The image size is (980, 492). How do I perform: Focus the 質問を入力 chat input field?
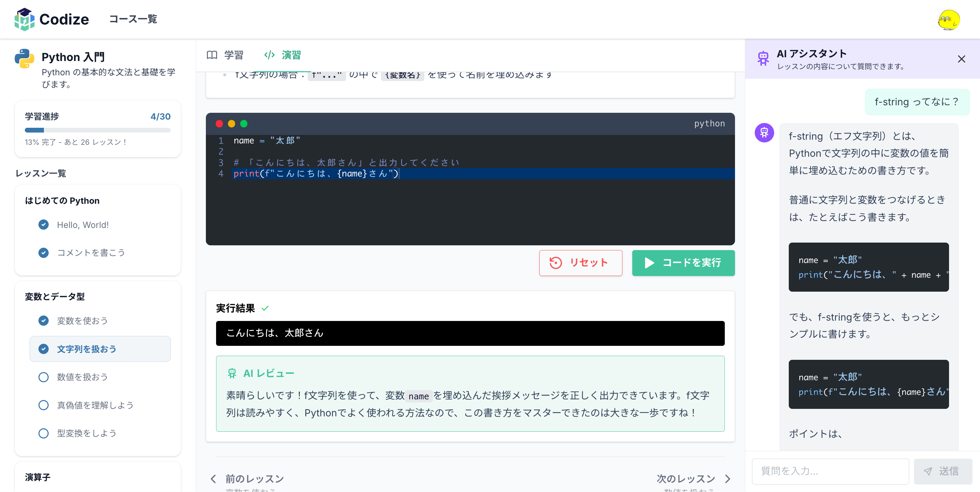click(x=830, y=471)
